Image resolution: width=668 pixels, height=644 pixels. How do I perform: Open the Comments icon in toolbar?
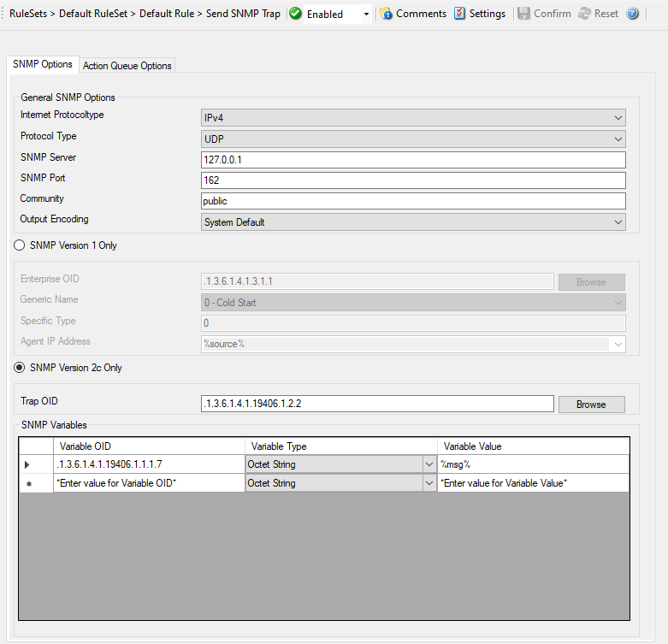[x=386, y=14]
